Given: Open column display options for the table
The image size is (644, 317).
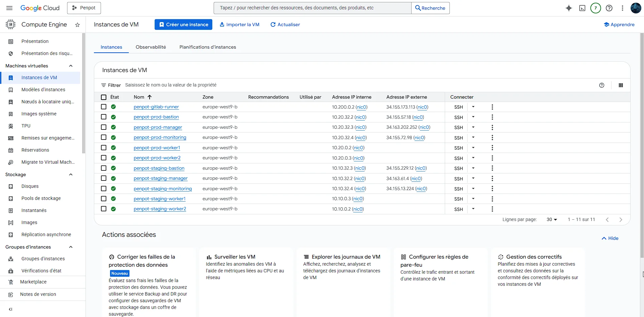Looking at the screenshot, I should (x=621, y=85).
